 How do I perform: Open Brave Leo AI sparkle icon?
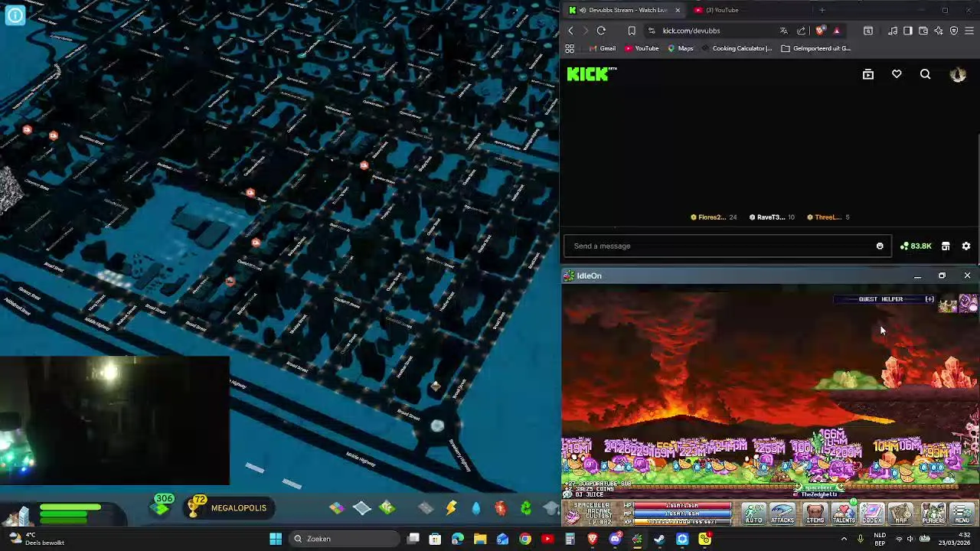[x=939, y=31]
